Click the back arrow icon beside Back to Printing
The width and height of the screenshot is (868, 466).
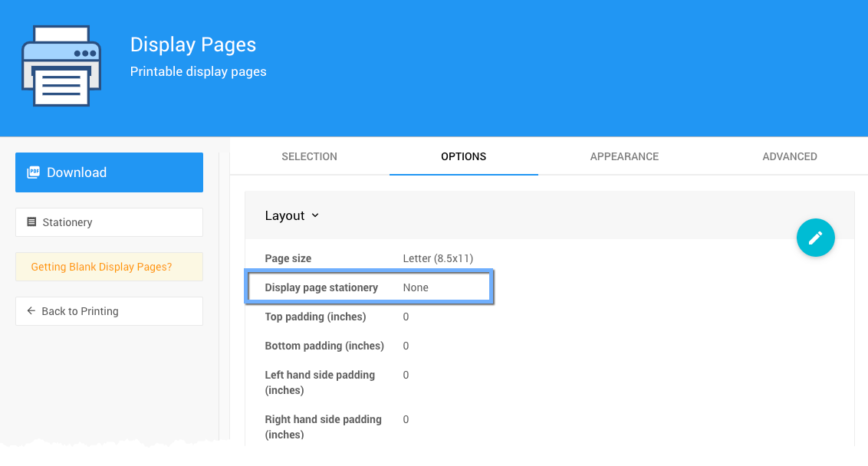coord(31,311)
